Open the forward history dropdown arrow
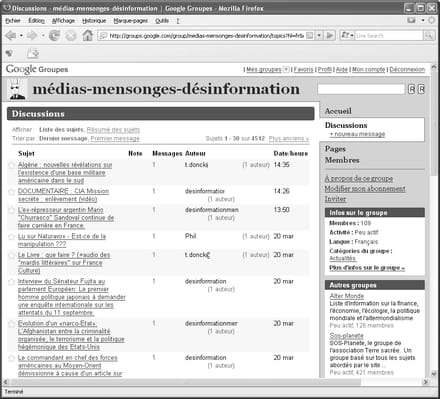440x399 pixels. tap(43, 35)
